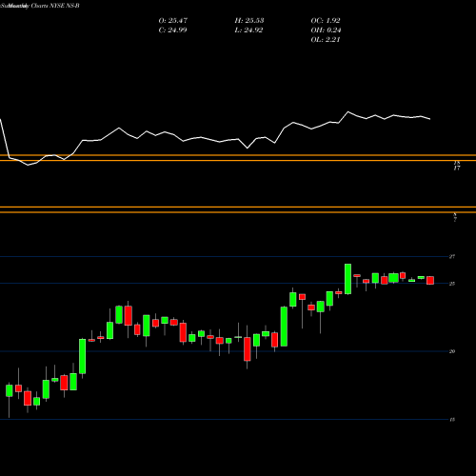Image resolution: width=476 pixels, height=476 pixels.
Task: Click the price axis label 27
Action: 452,256
